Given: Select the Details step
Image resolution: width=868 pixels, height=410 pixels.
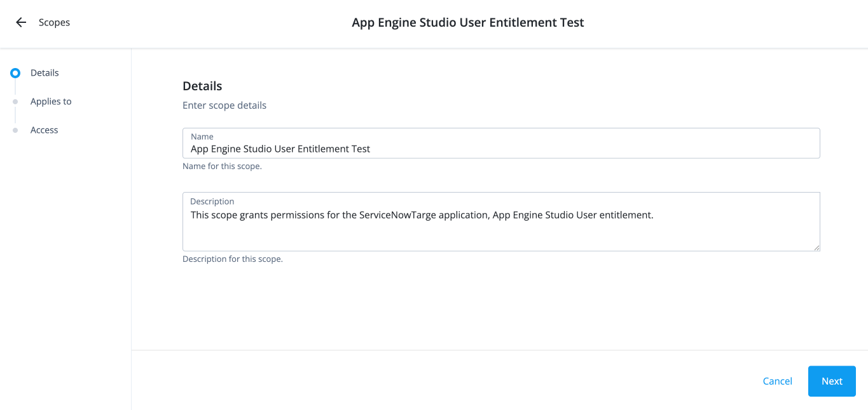Looking at the screenshot, I should pos(45,72).
